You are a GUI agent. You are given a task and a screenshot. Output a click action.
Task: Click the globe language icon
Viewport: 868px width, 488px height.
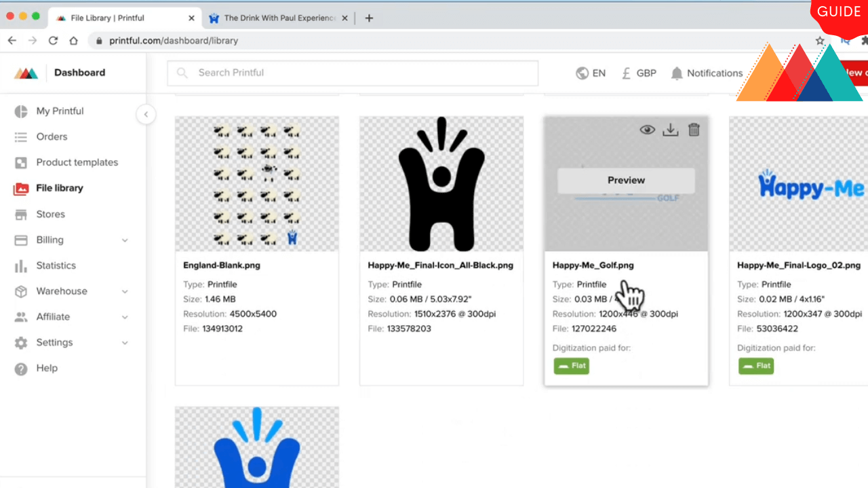coord(582,73)
